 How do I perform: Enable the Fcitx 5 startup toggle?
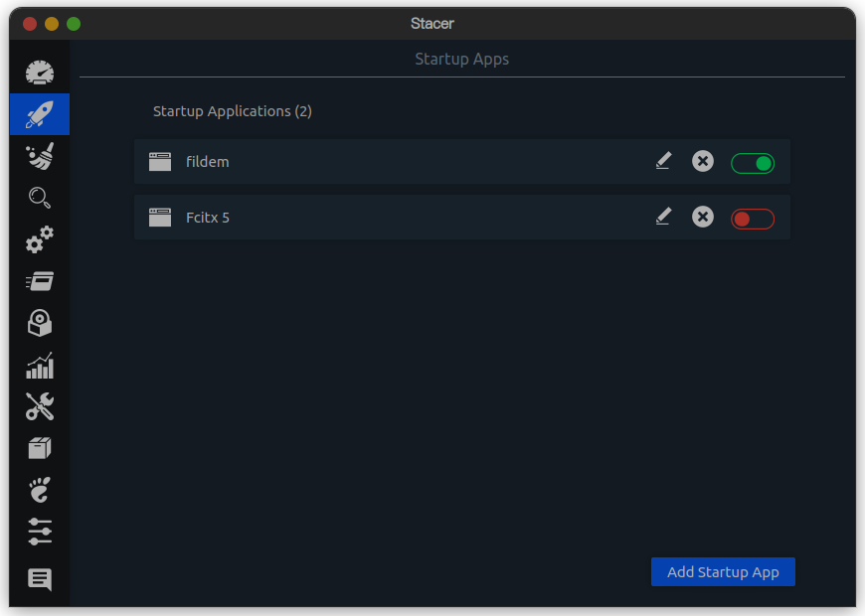(x=753, y=219)
